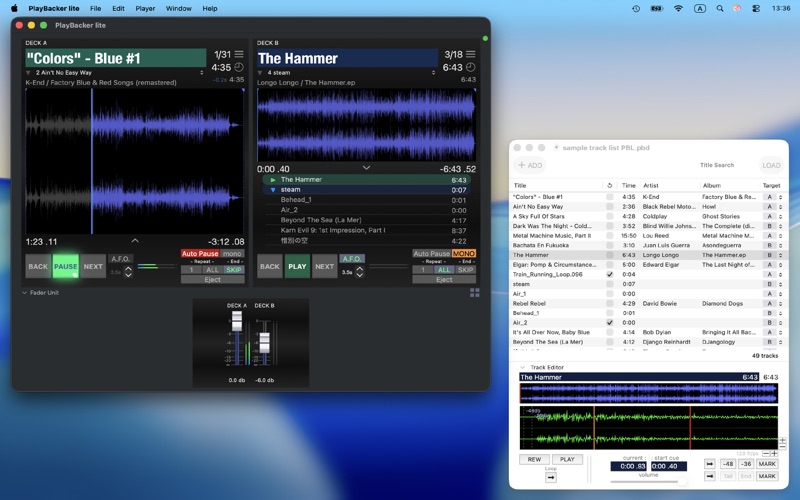Click the Deck B fader handle

point(264,342)
